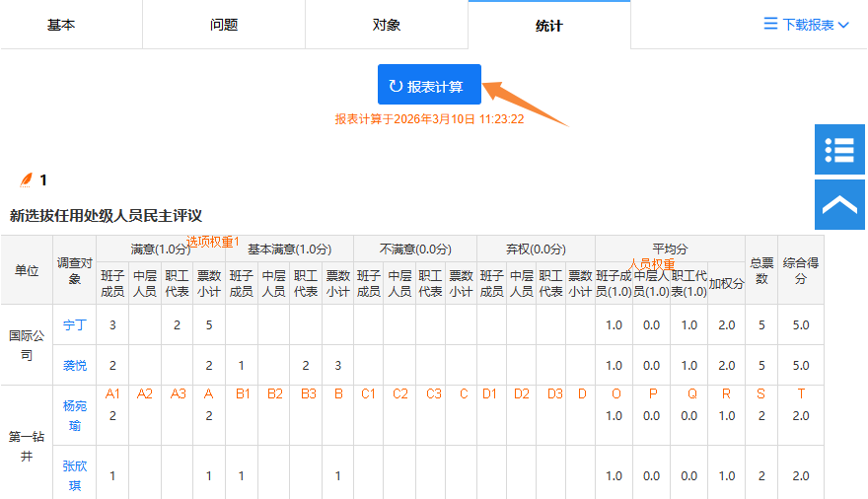This screenshot has width=868, height=499.
Task: Click the 总票数 column header
Action: (761, 270)
